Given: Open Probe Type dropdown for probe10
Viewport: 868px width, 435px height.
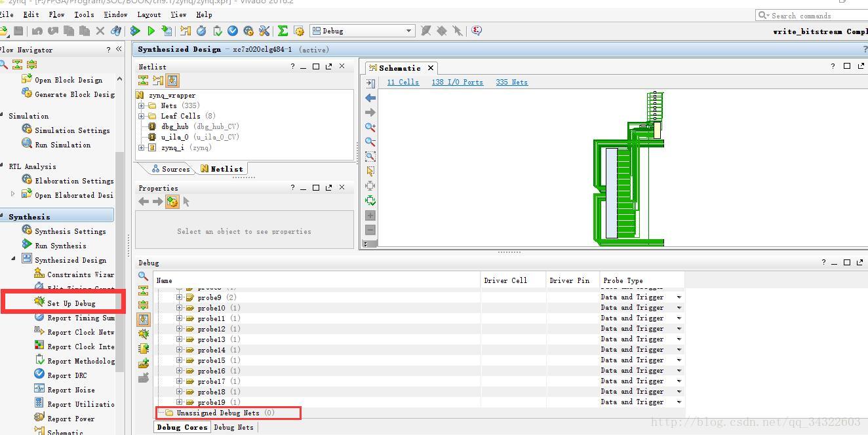Looking at the screenshot, I should pos(679,308).
